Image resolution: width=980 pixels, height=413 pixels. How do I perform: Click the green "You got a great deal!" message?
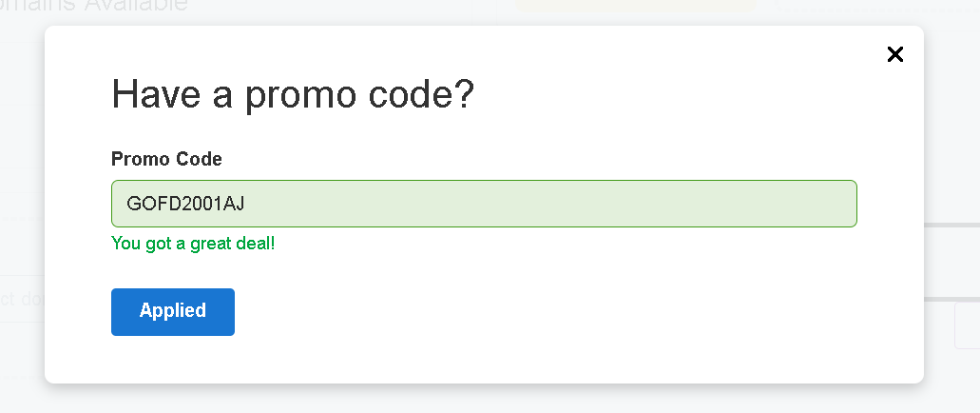tap(193, 243)
